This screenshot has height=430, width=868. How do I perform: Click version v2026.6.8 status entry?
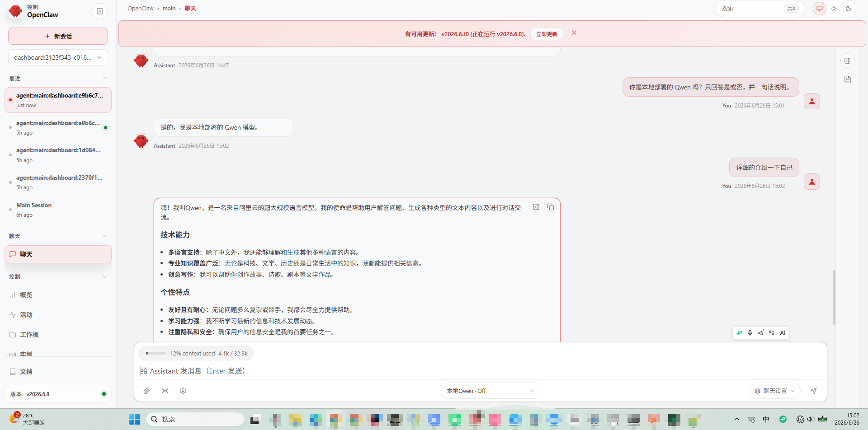(58, 394)
